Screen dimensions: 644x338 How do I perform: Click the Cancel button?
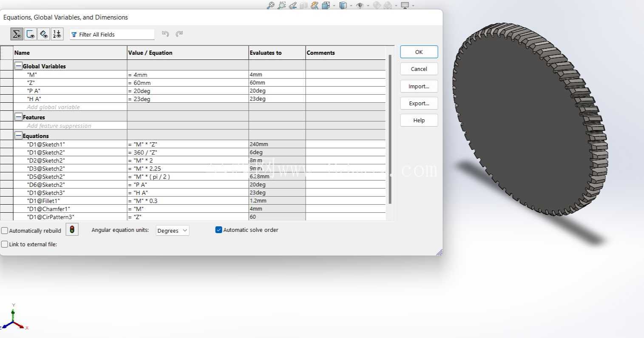[419, 69]
